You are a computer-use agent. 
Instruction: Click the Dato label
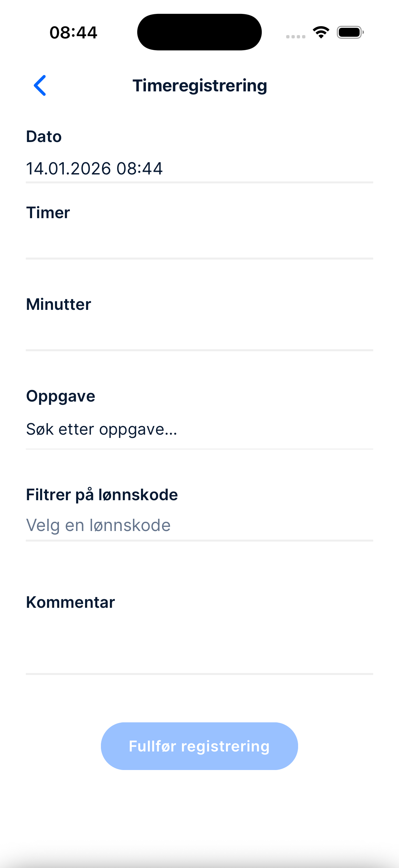pyautogui.click(x=44, y=136)
